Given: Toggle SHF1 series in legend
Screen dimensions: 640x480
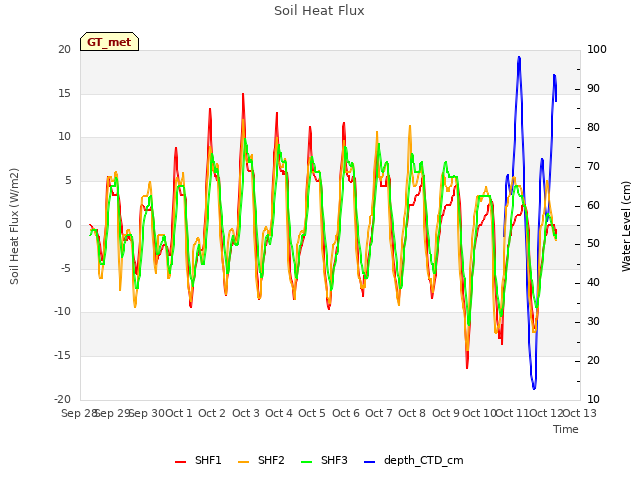Looking at the screenshot, I should click(x=198, y=460).
